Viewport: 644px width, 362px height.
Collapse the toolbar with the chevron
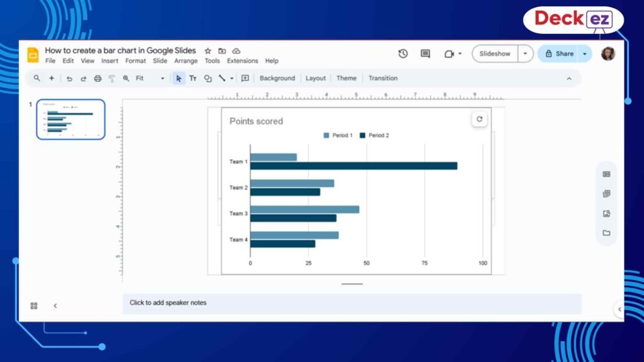coord(569,78)
